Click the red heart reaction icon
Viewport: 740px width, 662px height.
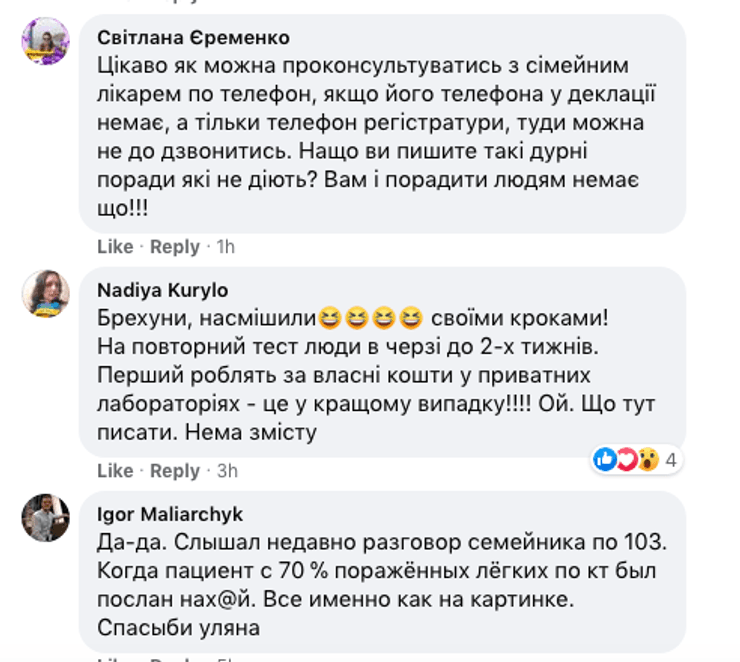pos(625,460)
